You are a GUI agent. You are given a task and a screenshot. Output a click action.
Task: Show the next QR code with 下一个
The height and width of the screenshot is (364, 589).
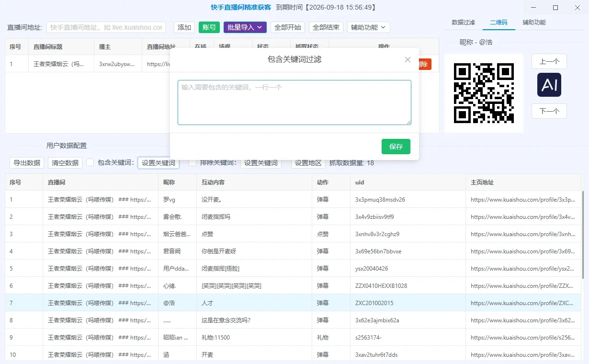point(549,111)
